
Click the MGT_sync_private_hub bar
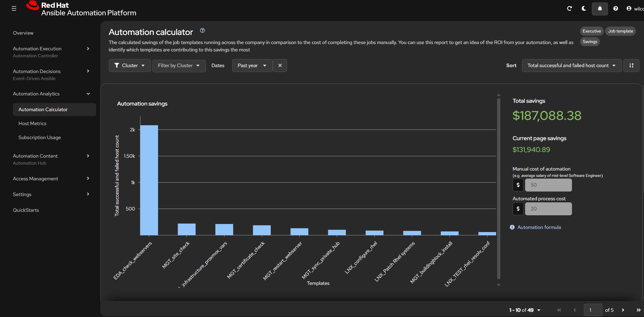[x=337, y=232]
